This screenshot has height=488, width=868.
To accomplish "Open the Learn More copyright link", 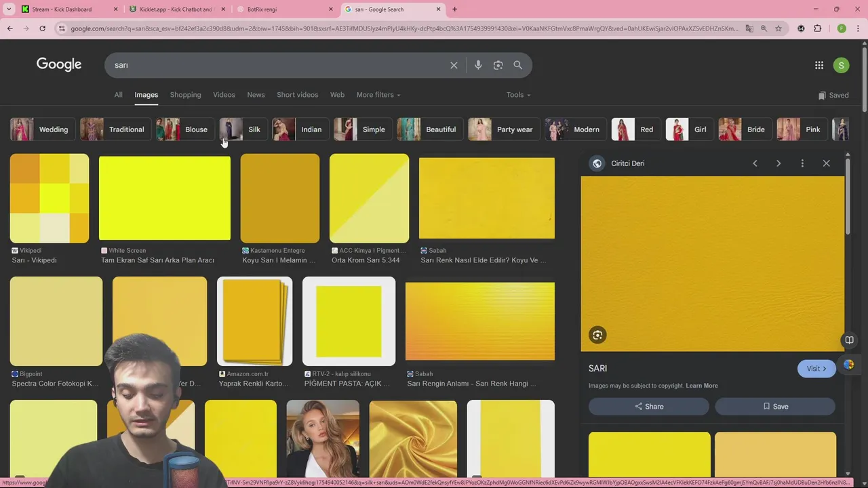I will tap(701, 386).
